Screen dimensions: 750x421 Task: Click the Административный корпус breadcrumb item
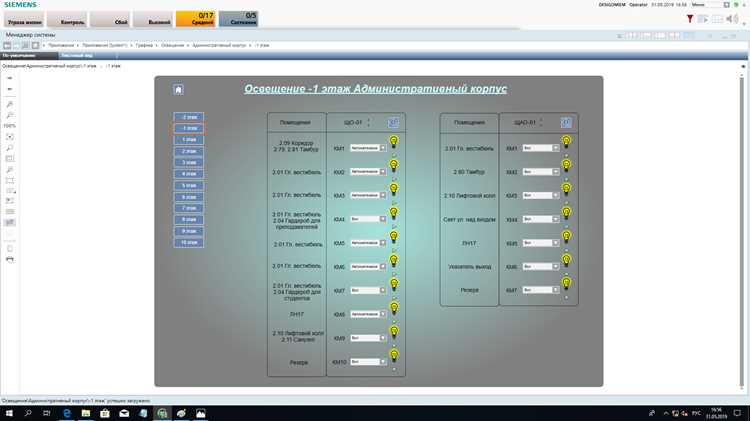219,45
